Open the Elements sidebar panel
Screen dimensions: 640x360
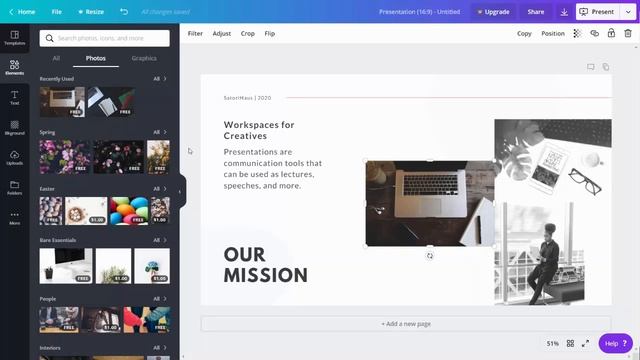[x=14, y=68]
